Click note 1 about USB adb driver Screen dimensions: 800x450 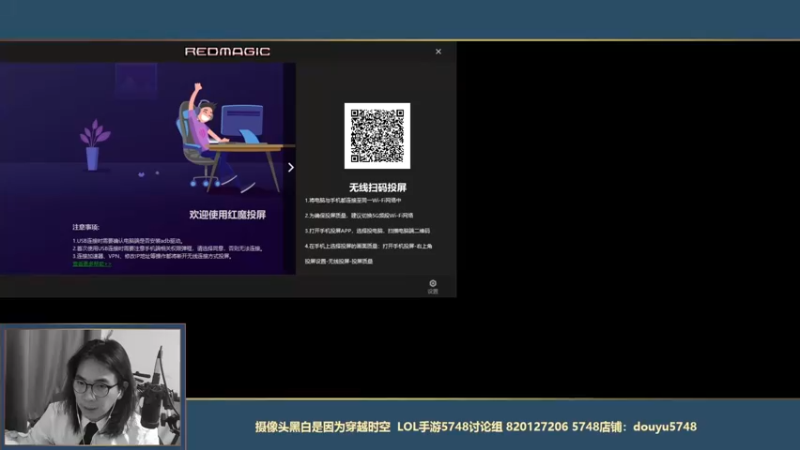[128, 240]
